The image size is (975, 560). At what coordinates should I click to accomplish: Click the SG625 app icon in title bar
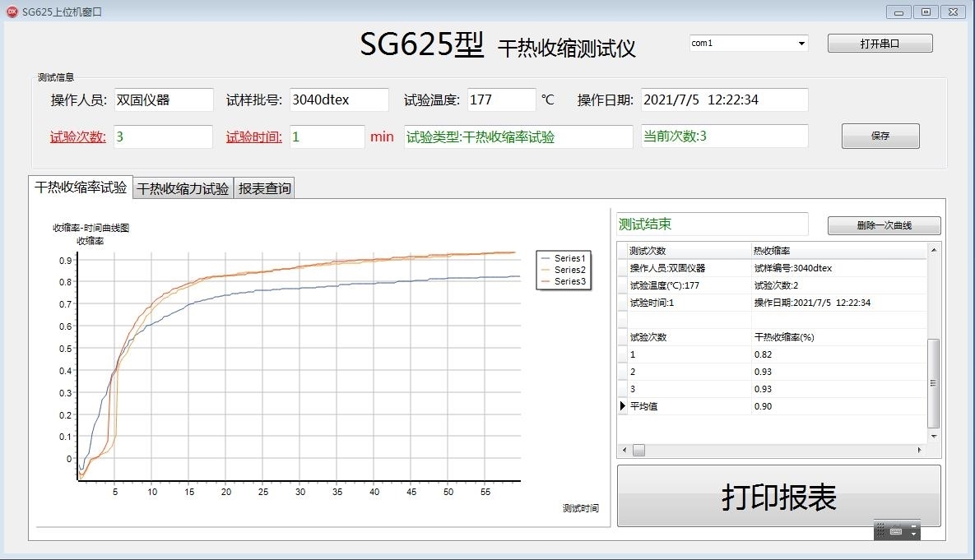(12, 12)
